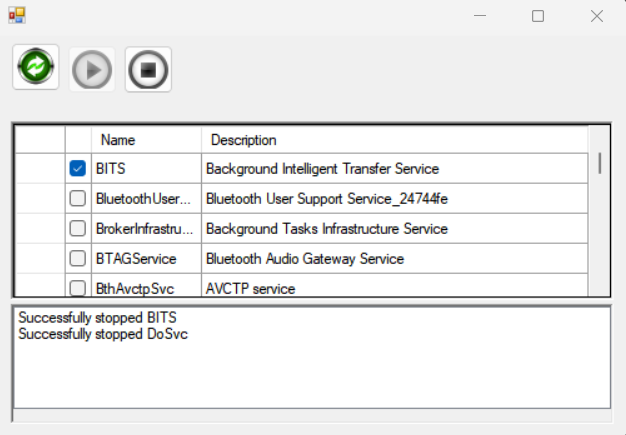The image size is (626, 435).
Task: Select the row header of BITS row
Action: point(40,169)
